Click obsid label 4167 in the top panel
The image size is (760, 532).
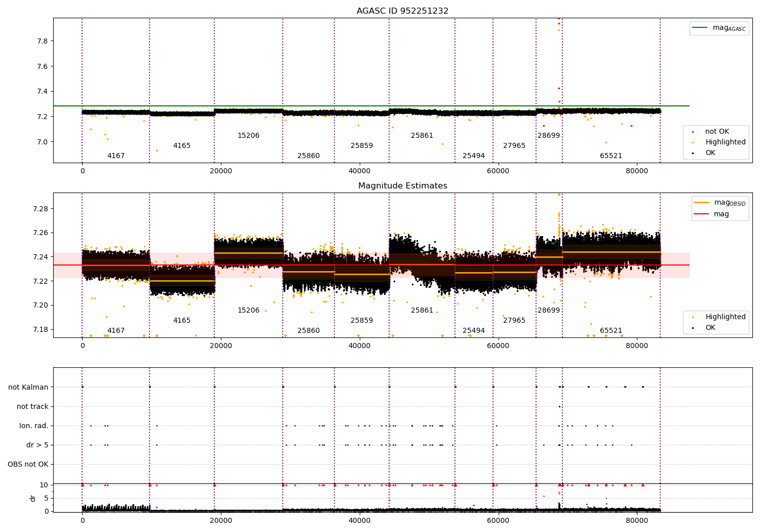[116, 156]
